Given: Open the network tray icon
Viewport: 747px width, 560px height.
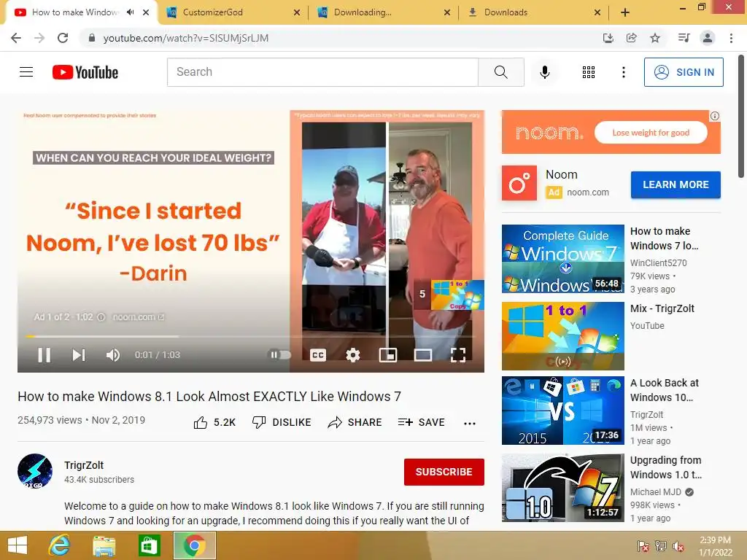Looking at the screenshot, I should [x=661, y=546].
